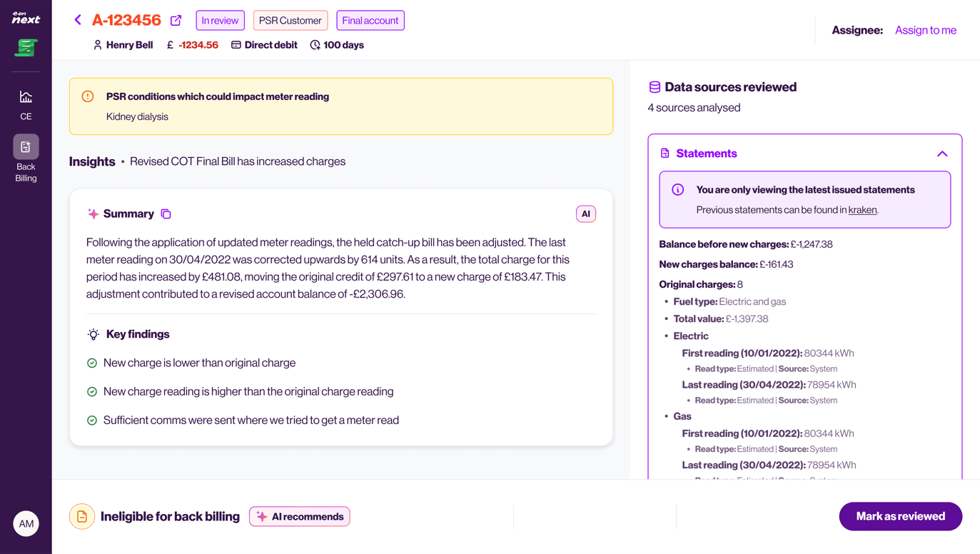Click the Ineligible for back billing document icon

click(82, 516)
